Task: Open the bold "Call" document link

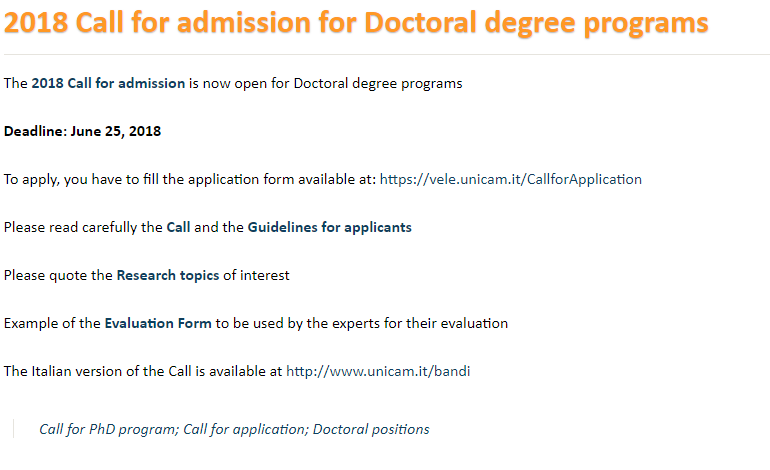Action: pos(178,227)
